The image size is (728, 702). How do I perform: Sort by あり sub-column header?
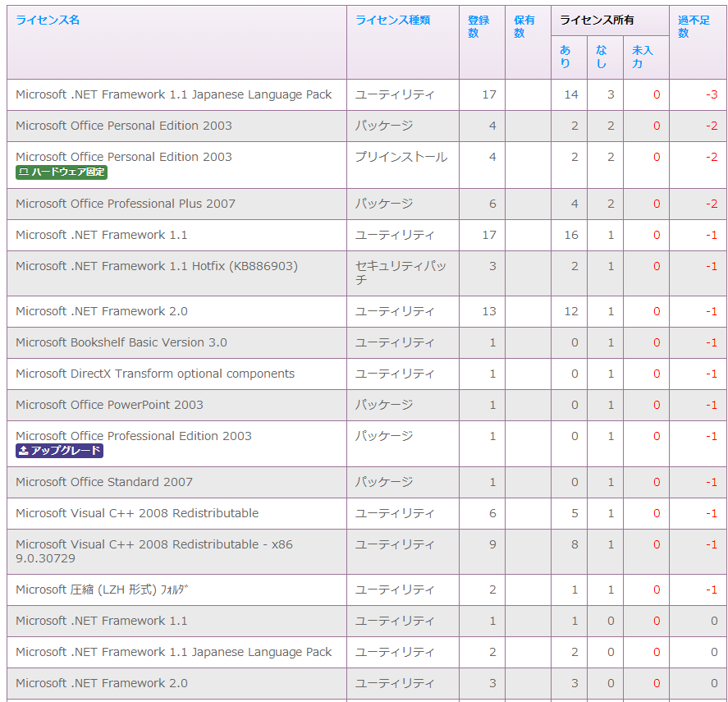(x=565, y=57)
